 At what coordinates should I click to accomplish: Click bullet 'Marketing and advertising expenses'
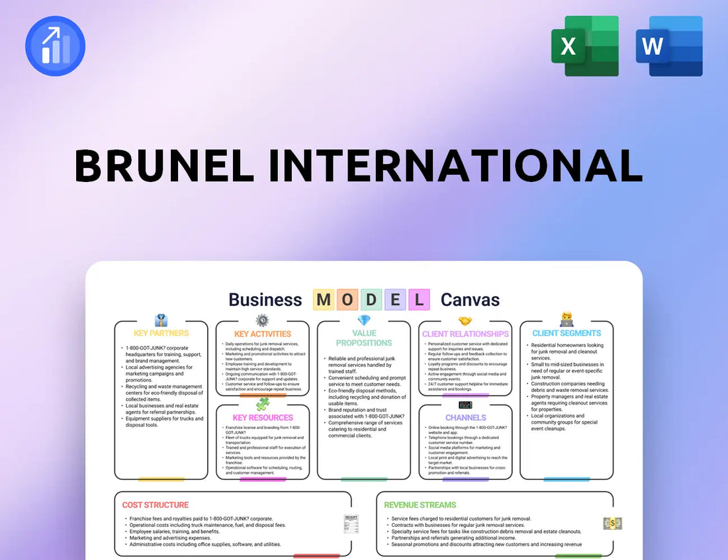click(x=169, y=537)
